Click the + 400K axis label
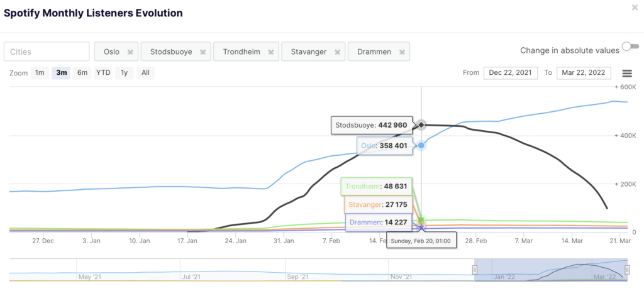This screenshot has width=644, height=291. [x=625, y=136]
